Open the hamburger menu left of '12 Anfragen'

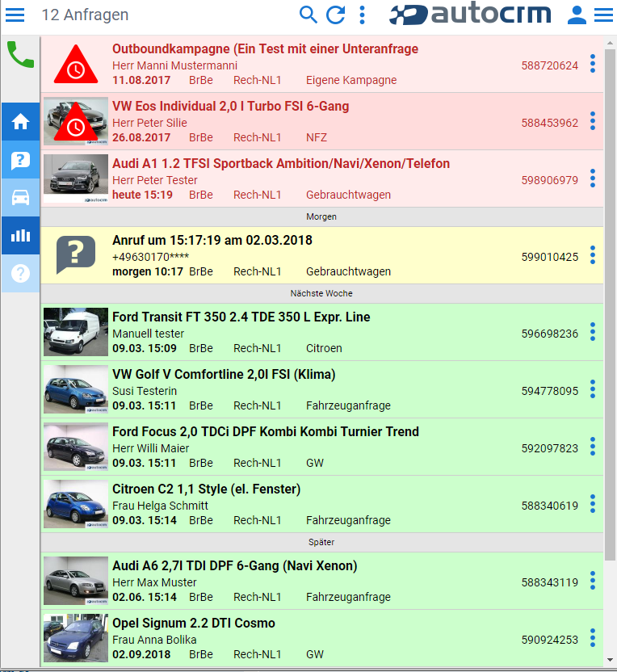pyautogui.click(x=15, y=15)
